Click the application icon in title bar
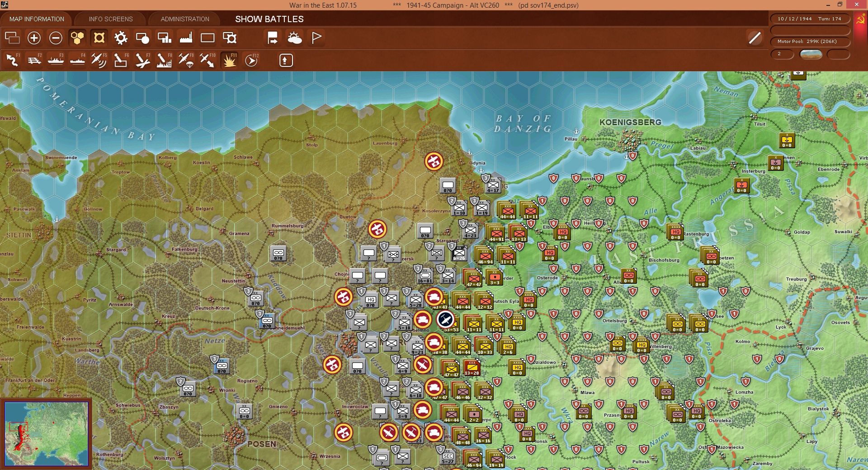Screen dimensions: 868x470 coord(5,5)
